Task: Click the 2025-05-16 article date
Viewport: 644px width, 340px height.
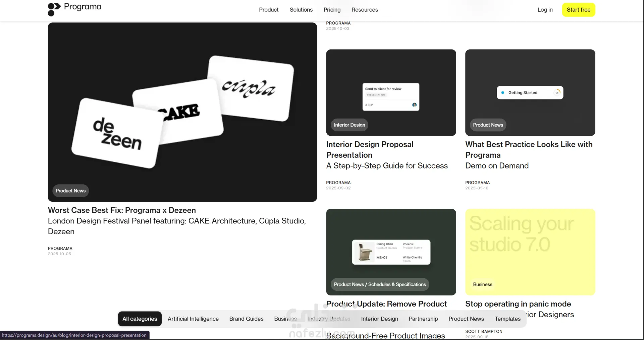Action: [477, 188]
